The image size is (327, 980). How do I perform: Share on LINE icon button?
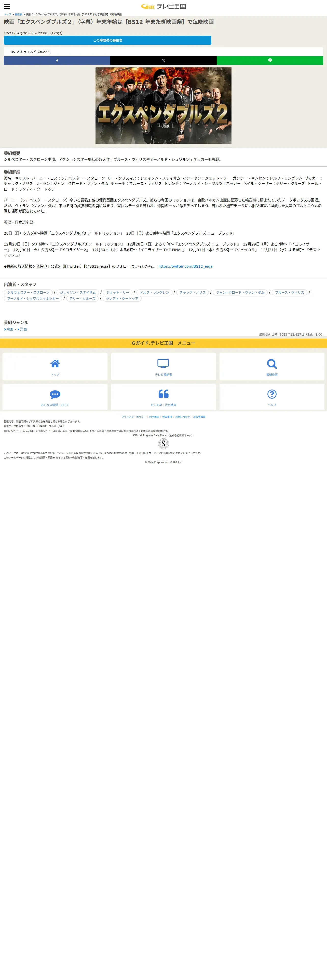(x=270, y=61)
